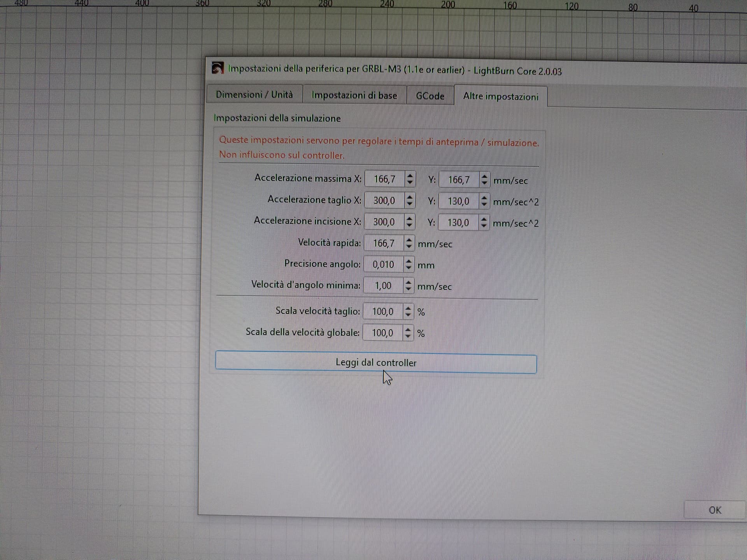Decrease Accelerazione taglio Y with down arrow
Image resolution: width=747 pixels, height=560 pixels.
pos(484,204)
